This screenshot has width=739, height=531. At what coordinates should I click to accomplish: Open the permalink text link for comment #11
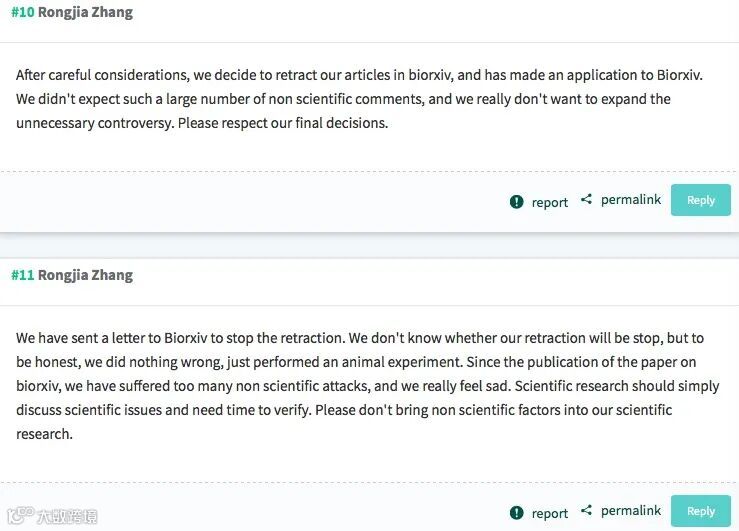pos(630,511)
